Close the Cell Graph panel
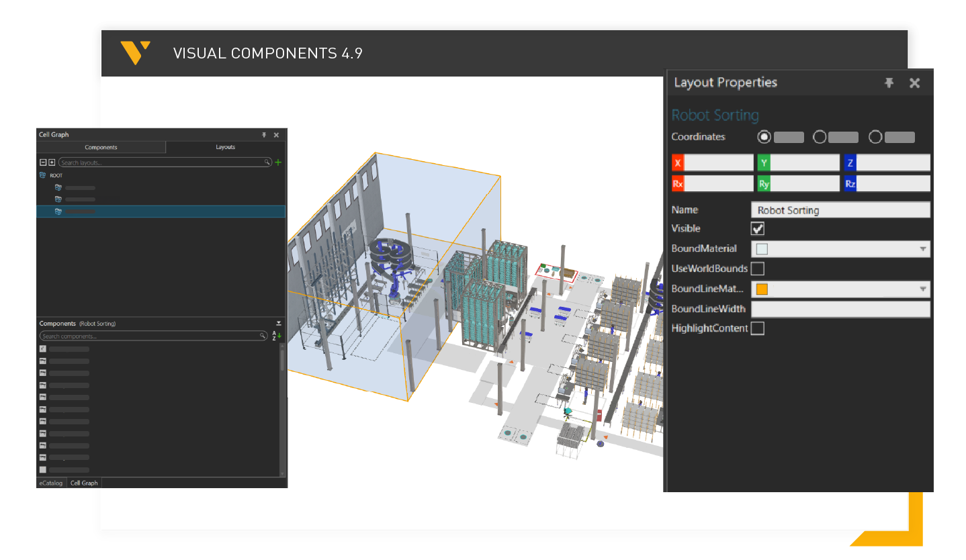This screenshot has width=966, height=560. (276, 135)
